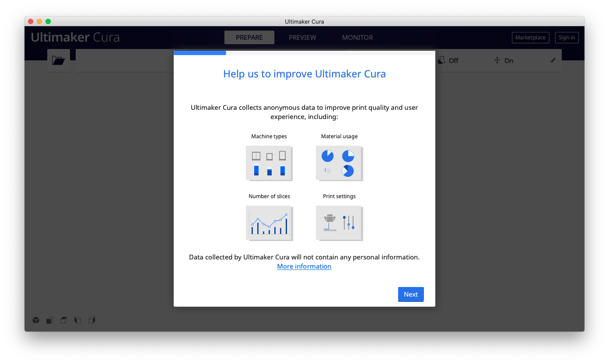Switch to top view
The width and height of the screenshot is (609, 364).
coord(63,320)
